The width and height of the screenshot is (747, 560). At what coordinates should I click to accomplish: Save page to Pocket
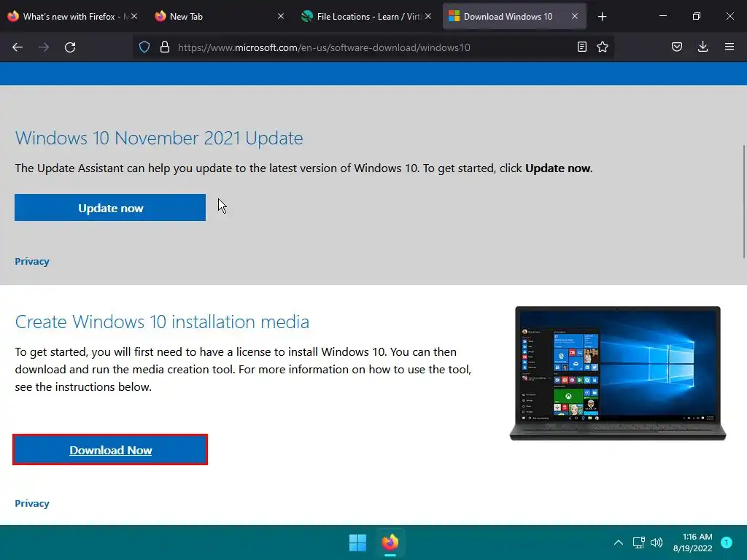pos(677,47)
